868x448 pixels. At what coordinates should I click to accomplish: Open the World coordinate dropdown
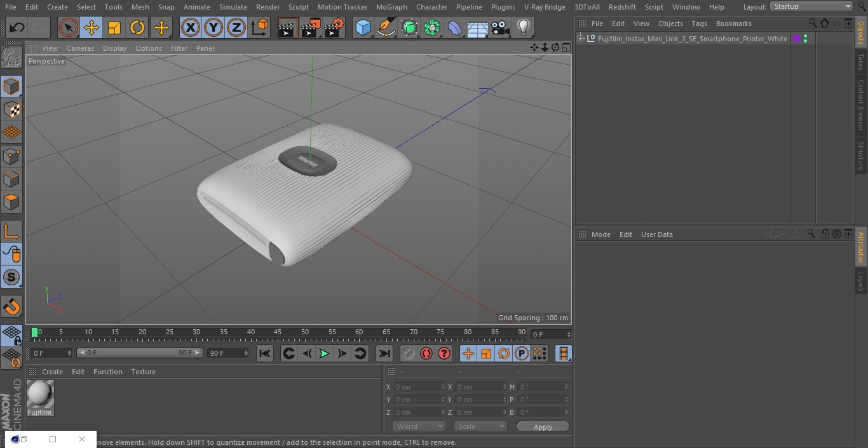coord(418,426)
